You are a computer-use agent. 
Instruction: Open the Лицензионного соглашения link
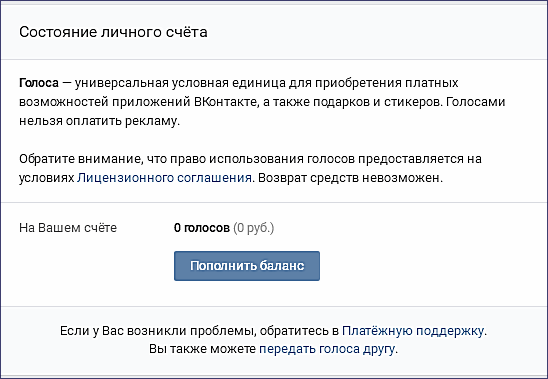(164, 178)
